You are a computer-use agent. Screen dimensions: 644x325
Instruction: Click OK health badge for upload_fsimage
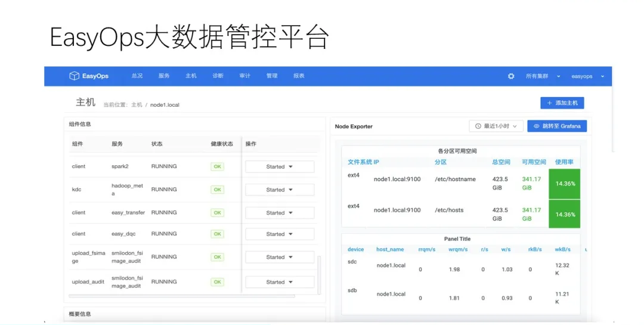(x=217, y=257)
